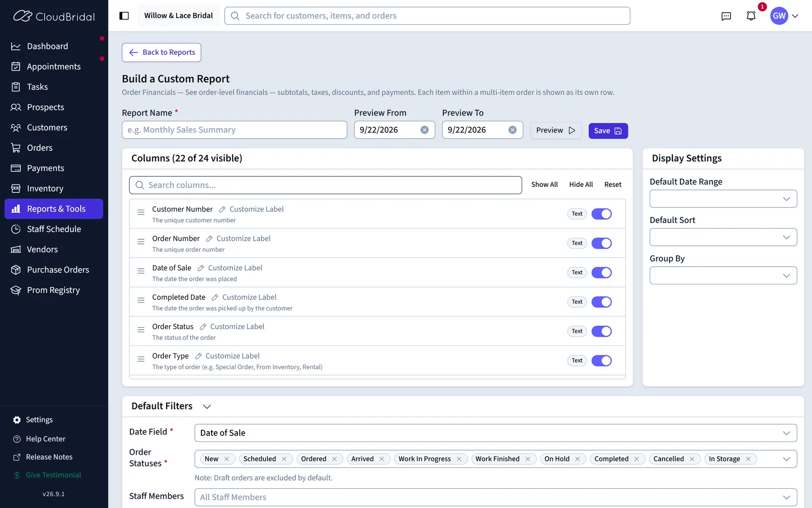Click Back to Reports button

pyautogui.click(x=161, y=52)
